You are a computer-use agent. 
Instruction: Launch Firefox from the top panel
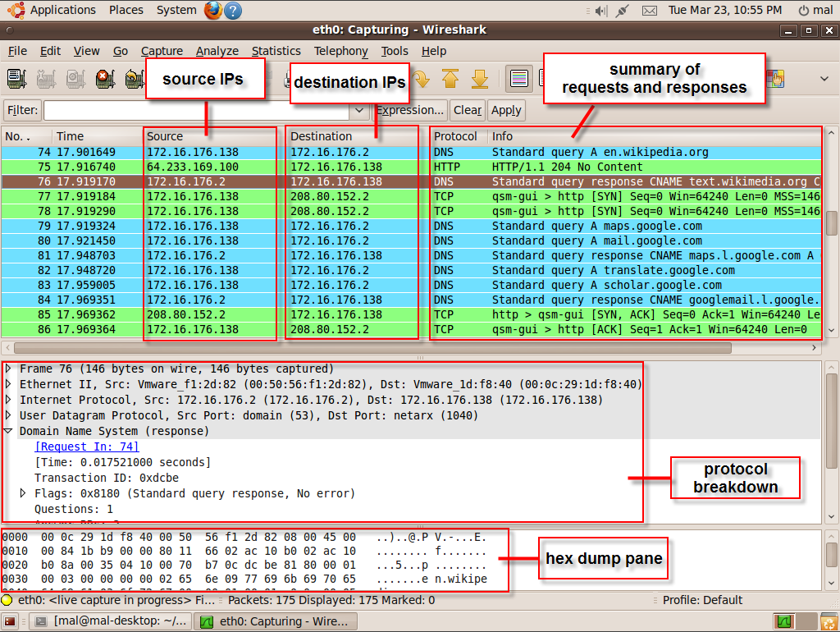(x=212, y=11)
